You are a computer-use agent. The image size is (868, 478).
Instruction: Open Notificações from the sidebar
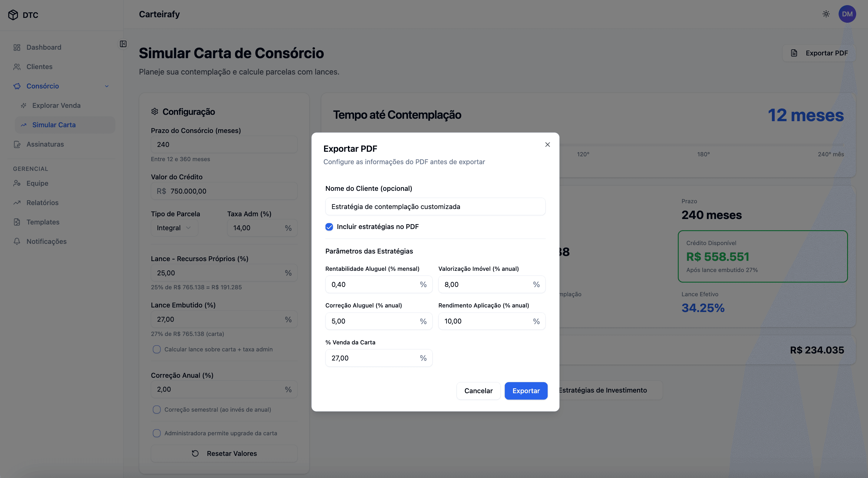click(47, 241)
